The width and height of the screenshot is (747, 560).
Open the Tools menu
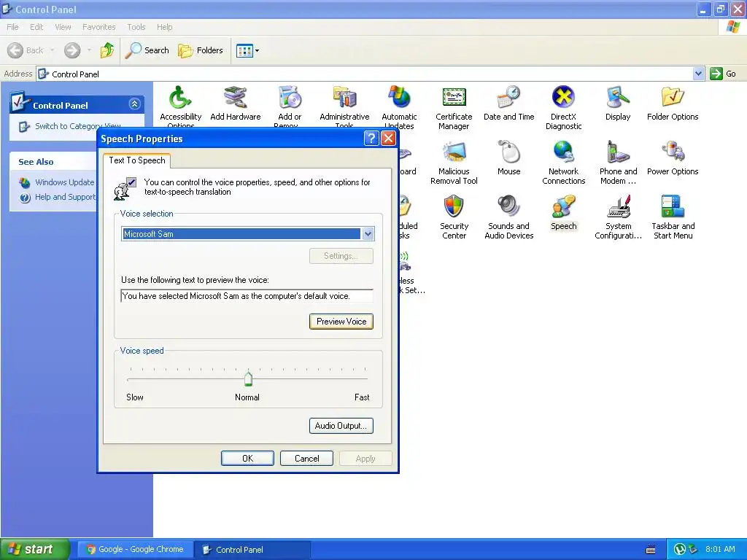136,27
